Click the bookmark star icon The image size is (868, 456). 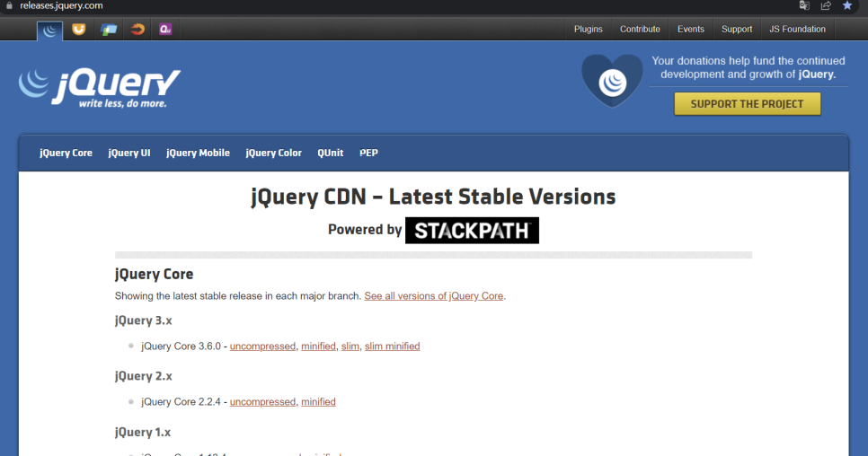pos(847,5)
